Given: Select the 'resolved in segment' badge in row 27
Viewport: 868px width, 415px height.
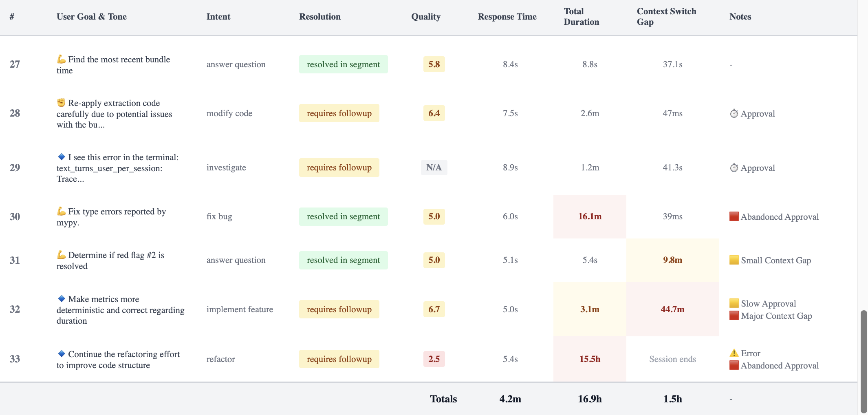Looking at the screenshot, I should [x=343, y=64].
